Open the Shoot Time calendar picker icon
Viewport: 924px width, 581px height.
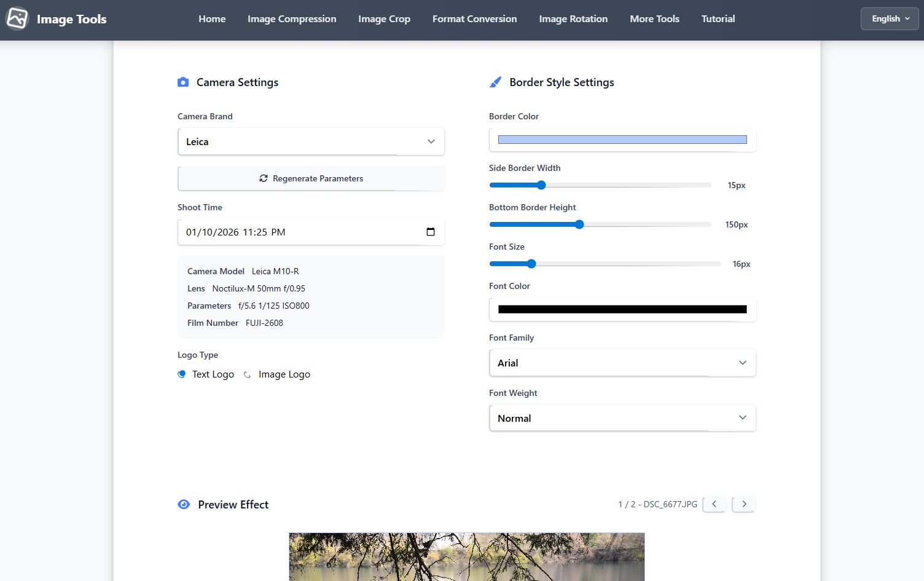431,232
